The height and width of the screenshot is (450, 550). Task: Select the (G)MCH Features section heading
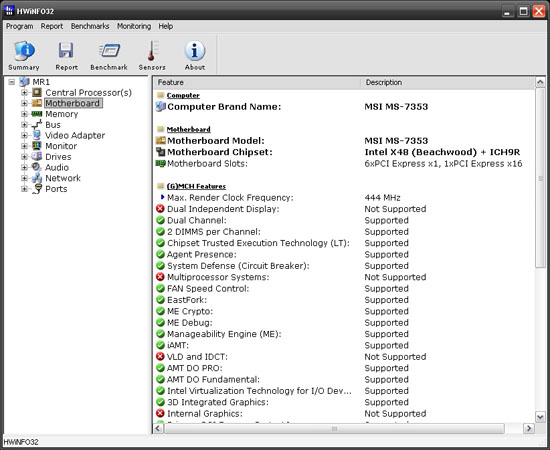coord(196,186)
